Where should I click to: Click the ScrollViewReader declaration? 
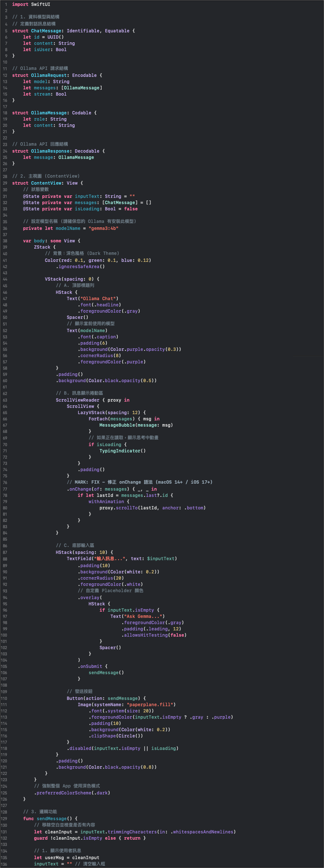(x=77, y=400)
